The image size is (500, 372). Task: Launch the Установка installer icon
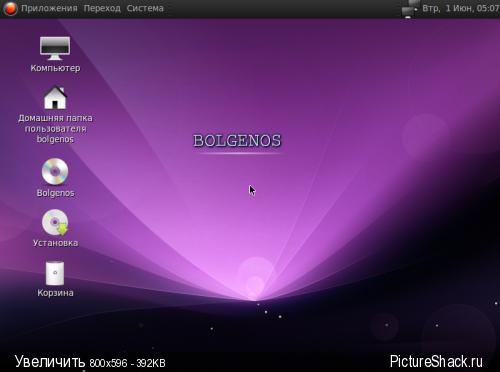click(x=55, y=222)
